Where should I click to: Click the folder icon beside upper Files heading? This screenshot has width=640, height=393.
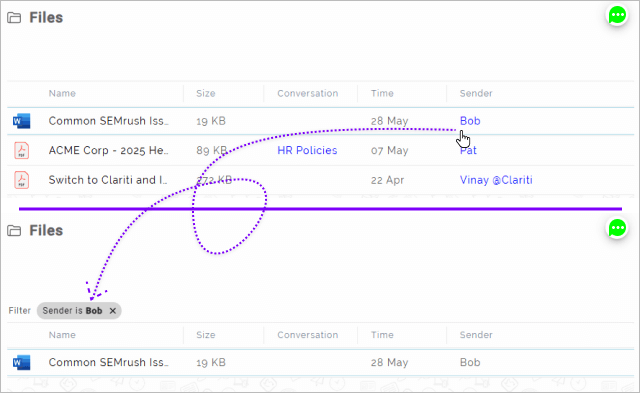tap(14, 18)
